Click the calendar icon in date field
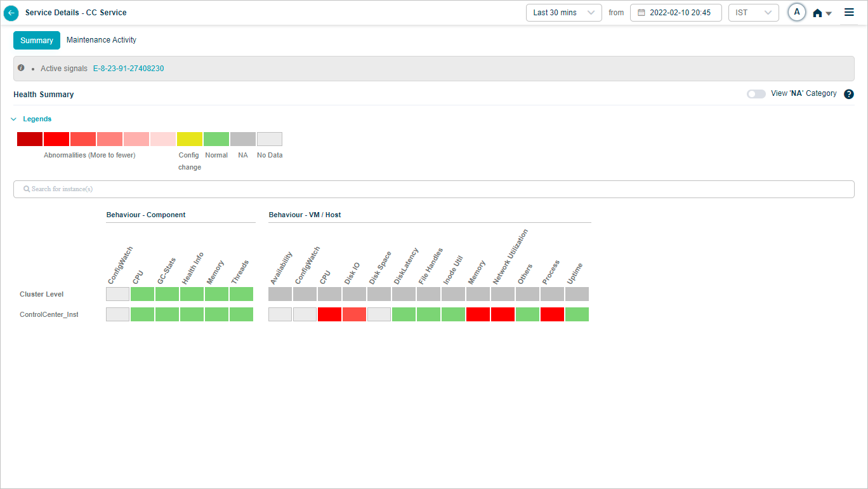Viewport: 868px width, 489px height. point(641,13)
